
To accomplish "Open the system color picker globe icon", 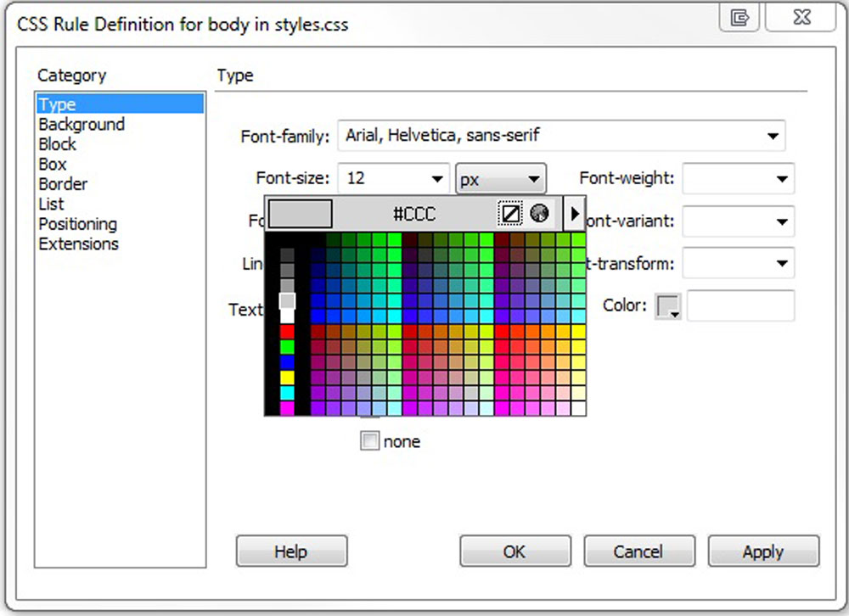I will click(x=539, y=214).
